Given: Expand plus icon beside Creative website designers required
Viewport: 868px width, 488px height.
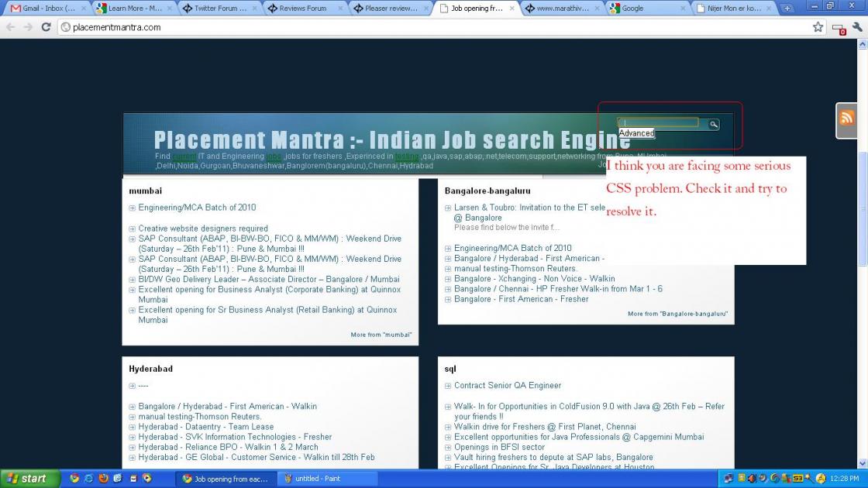Looking at the screenshot, I should point(132,229).
